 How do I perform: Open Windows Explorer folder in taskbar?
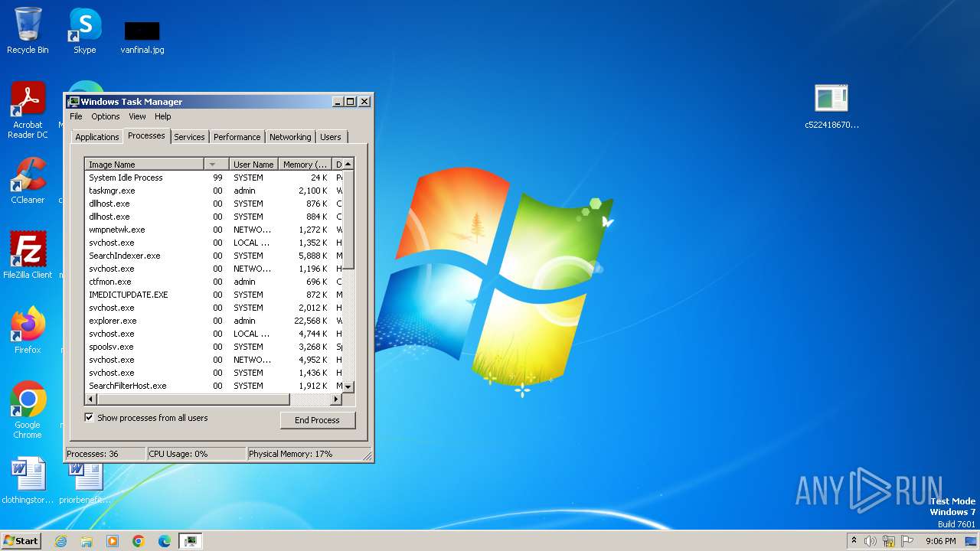pos(87,541)
